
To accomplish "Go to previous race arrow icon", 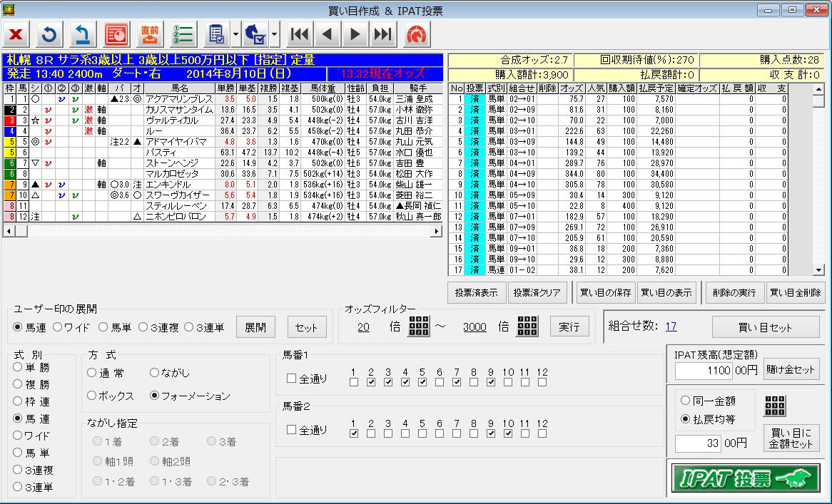I will [x=328, y=35].
